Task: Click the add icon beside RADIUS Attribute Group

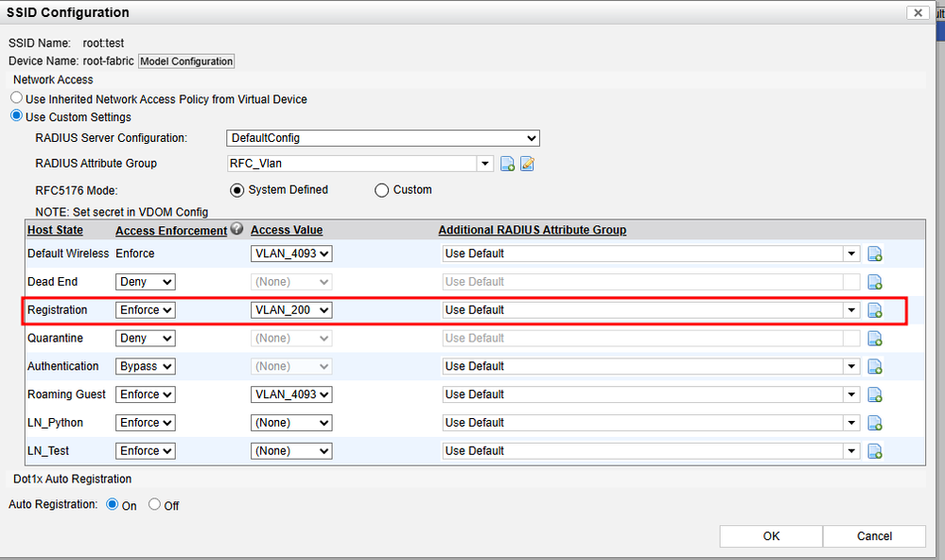Action: pos(508,165)
